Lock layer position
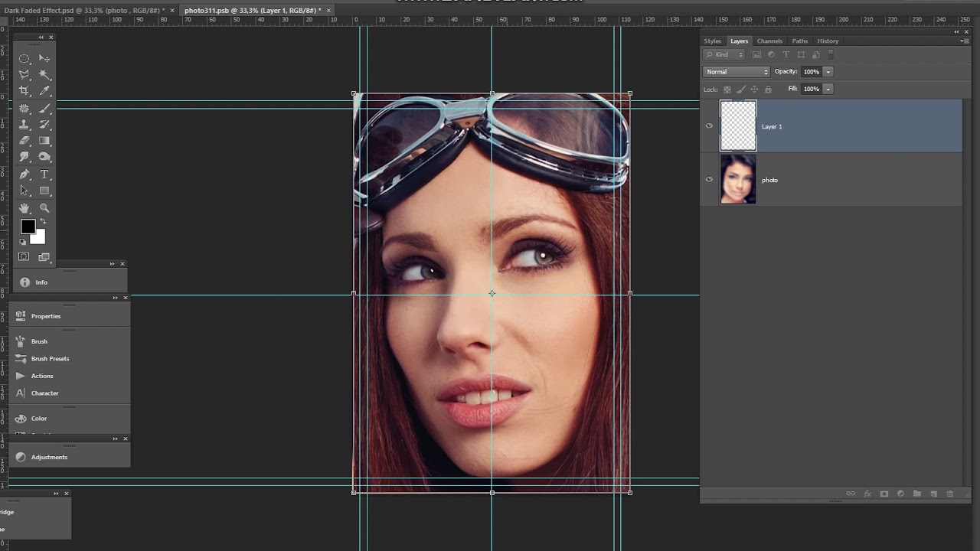The image size is (980, 551). 754,90
